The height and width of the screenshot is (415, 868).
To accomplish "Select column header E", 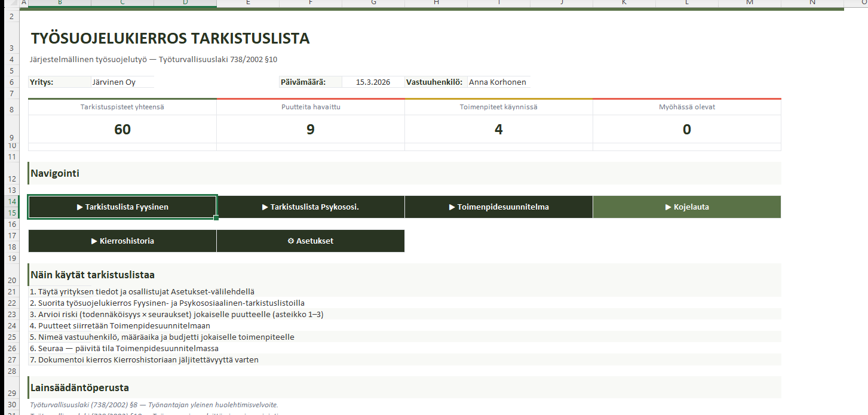I will (248, 3).
